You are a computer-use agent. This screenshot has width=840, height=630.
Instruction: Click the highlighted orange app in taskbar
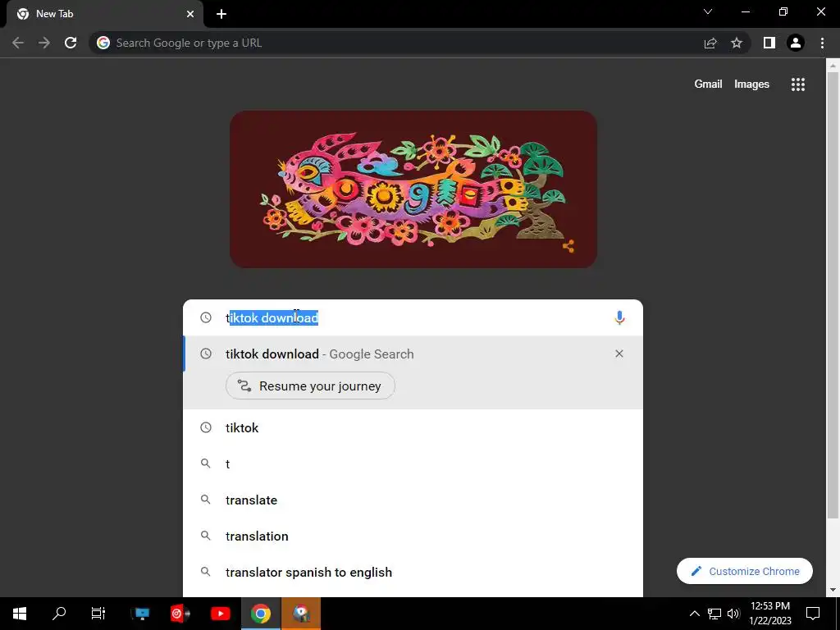click(x=301, y=614)
